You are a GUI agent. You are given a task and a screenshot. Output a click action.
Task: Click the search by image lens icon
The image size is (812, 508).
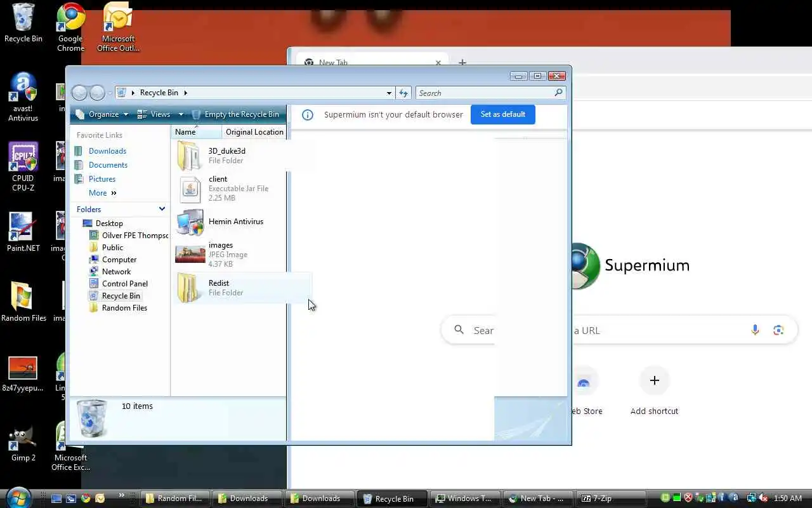tap(778, 330)
